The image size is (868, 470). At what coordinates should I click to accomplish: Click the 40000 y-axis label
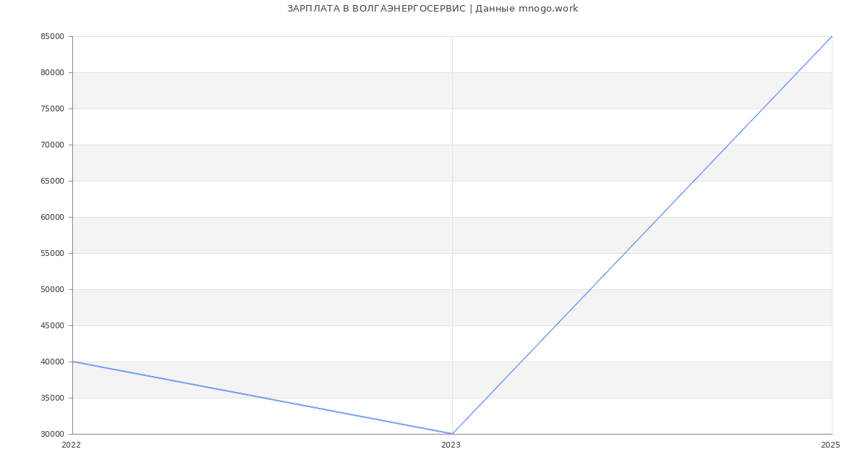point(52,362)
